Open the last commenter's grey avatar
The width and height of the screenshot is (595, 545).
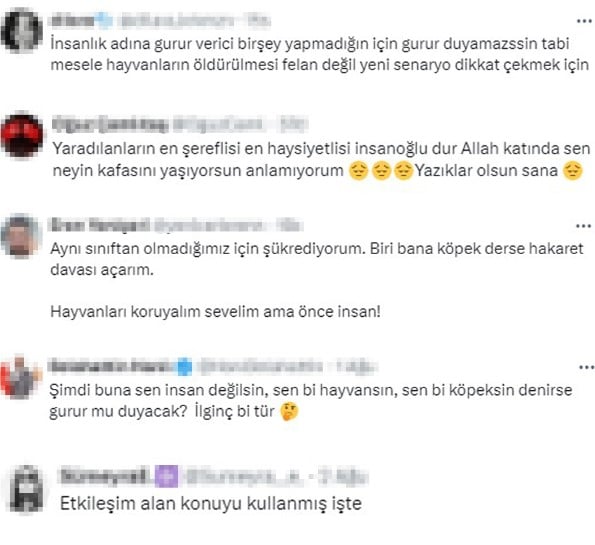click(26, 488)
